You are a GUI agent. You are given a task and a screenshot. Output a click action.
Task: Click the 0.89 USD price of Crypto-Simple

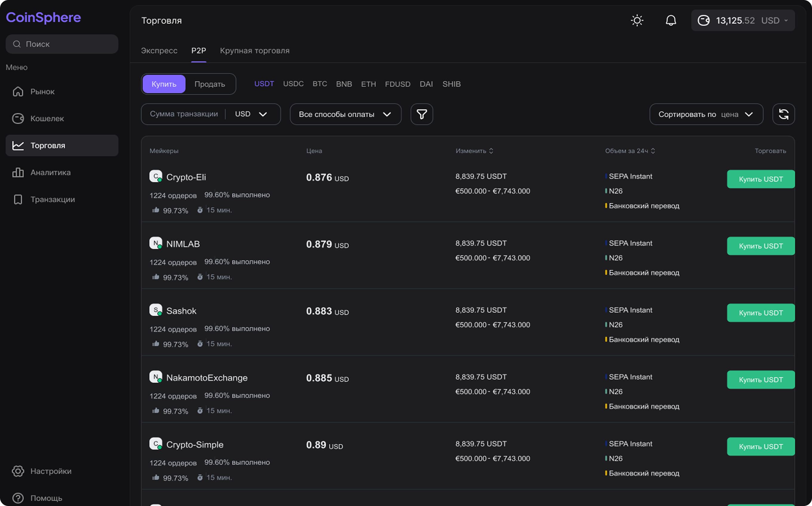[x=325, y=445]
